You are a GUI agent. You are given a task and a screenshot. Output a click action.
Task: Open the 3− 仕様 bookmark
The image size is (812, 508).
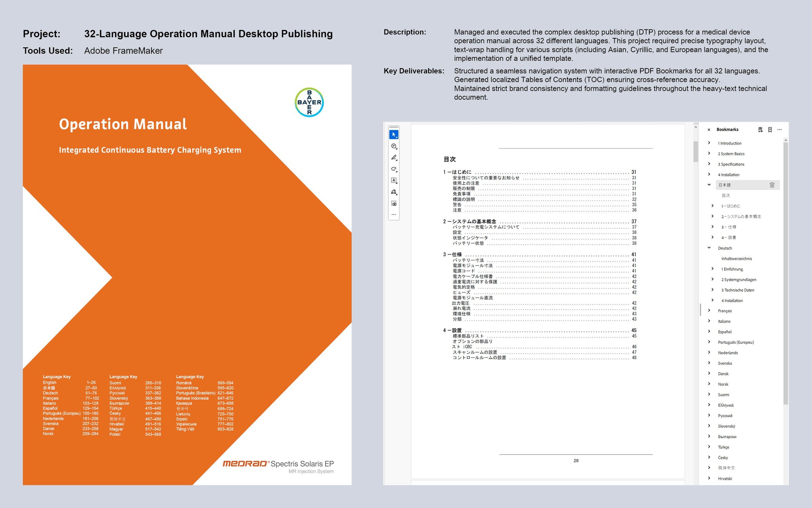tap(728, 227)
